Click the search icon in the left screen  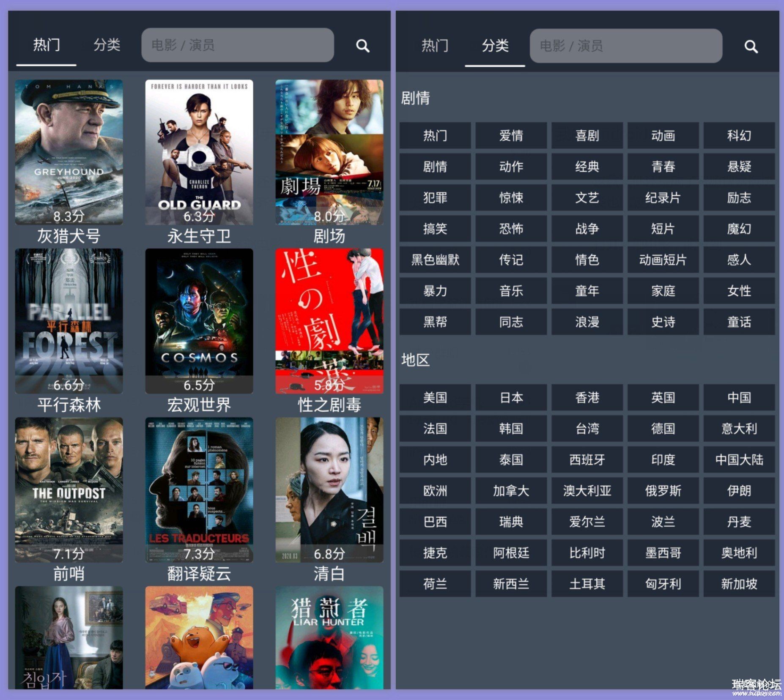(362, 46)
